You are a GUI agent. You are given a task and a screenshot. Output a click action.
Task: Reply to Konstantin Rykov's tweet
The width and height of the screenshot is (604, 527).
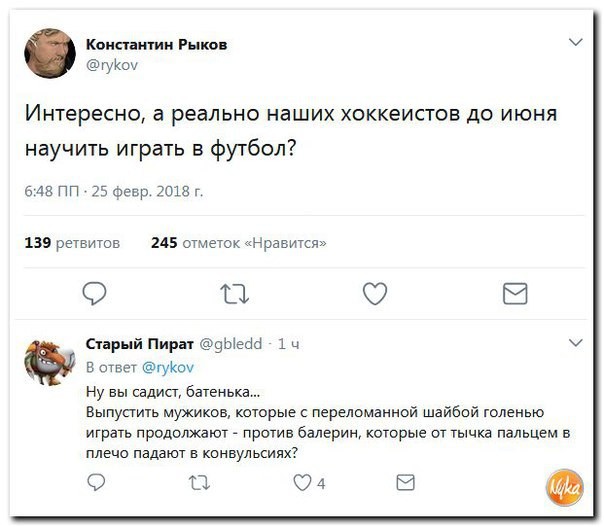pyautogui.click(x=95, y=293)
